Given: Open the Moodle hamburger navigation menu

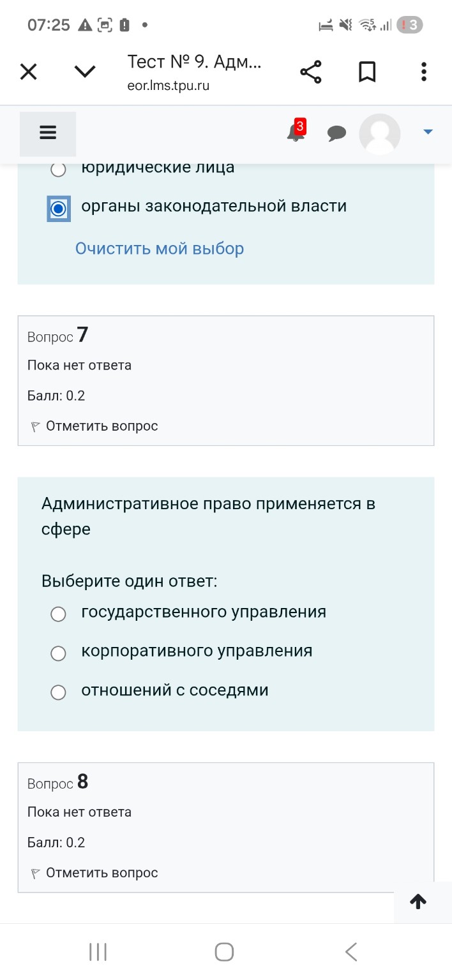Looking at the screenshot, I should pos(47,133).
